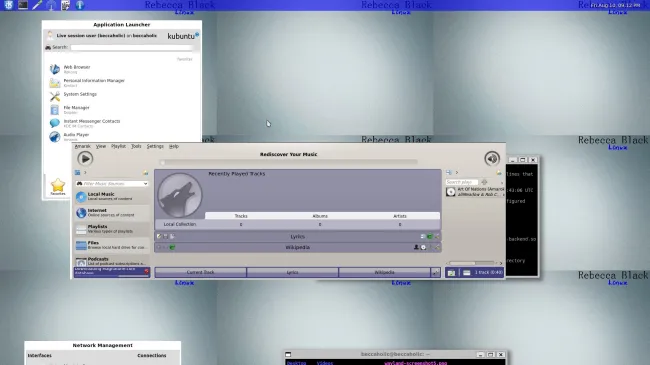Open the Tools menu in Amarok
Screen dimensions: 650x365
coord(136,146)
